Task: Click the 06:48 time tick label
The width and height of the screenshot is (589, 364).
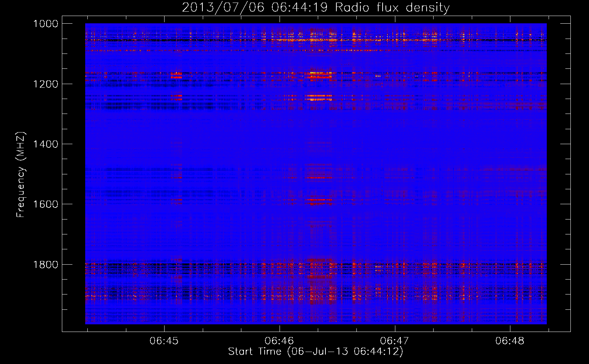Action: coord(510,341)
